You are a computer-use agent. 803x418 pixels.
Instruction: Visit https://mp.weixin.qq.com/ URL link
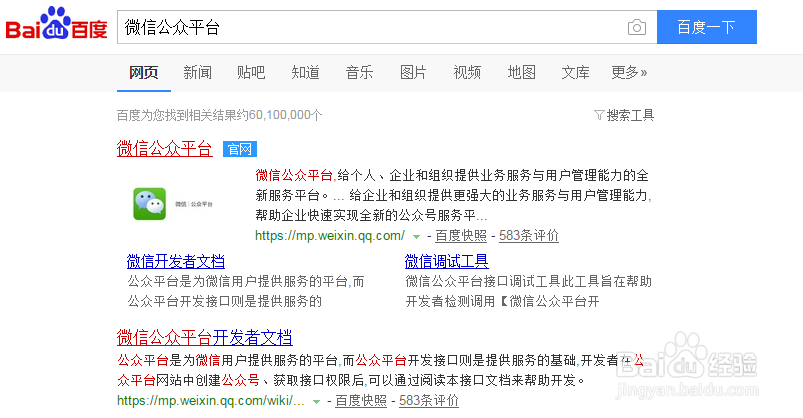[x=330, y=236]
